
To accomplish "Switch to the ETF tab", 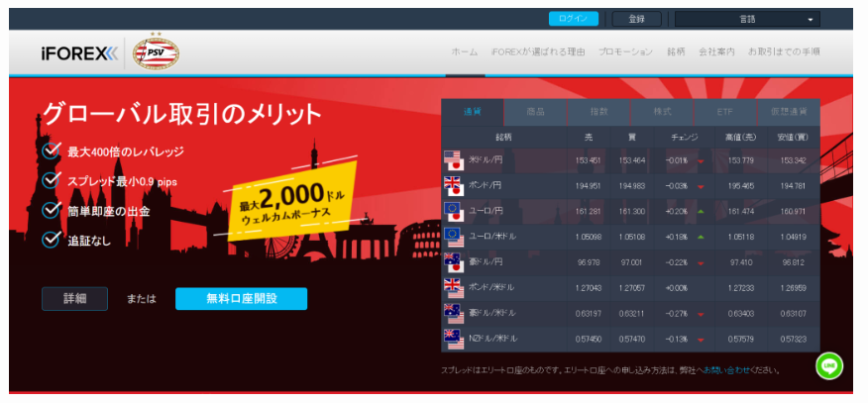I will coord(724,112).
